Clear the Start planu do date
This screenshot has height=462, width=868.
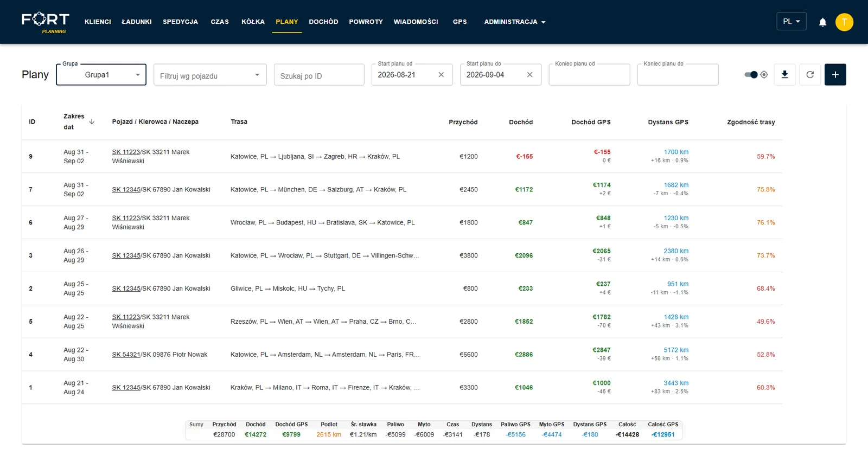[530, 75]
